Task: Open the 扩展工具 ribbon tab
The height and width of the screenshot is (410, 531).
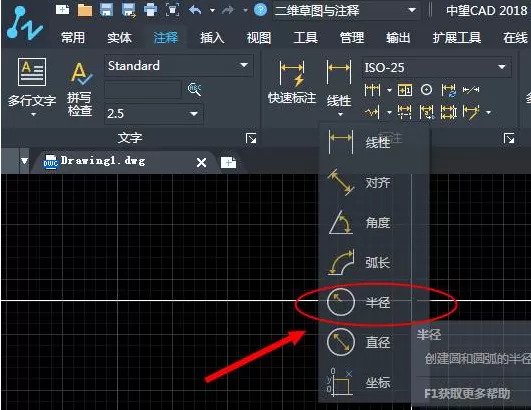Action: pos(457,37)
